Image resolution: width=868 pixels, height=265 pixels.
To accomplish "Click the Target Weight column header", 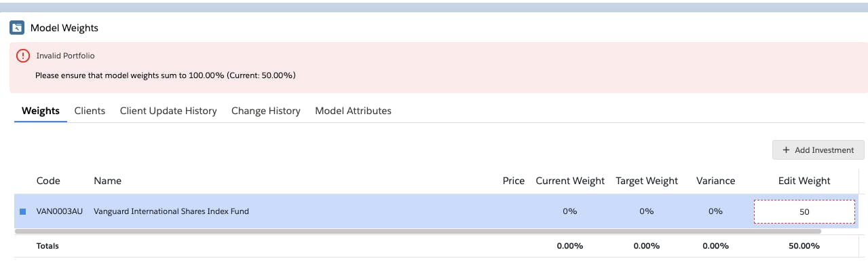I will click(647, 181).
